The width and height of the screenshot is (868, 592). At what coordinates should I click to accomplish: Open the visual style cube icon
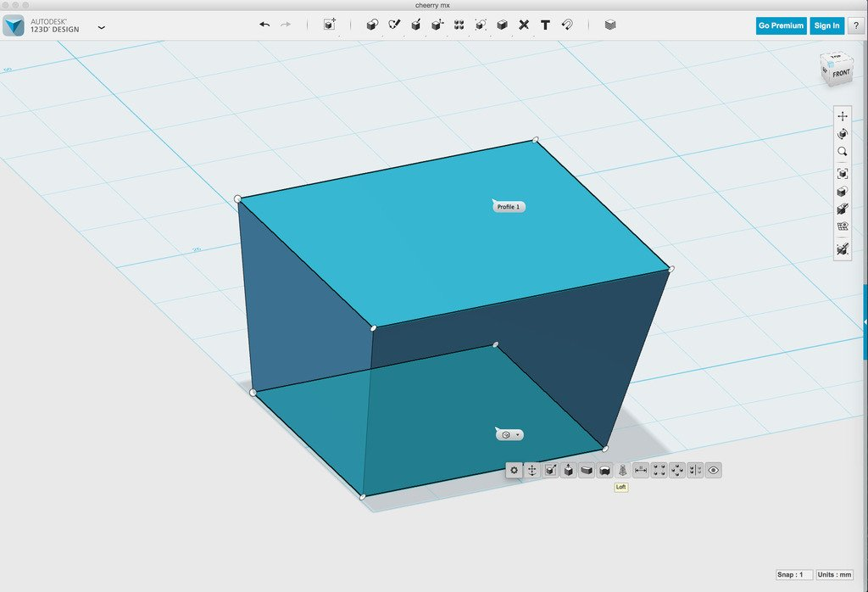(843, 192)
